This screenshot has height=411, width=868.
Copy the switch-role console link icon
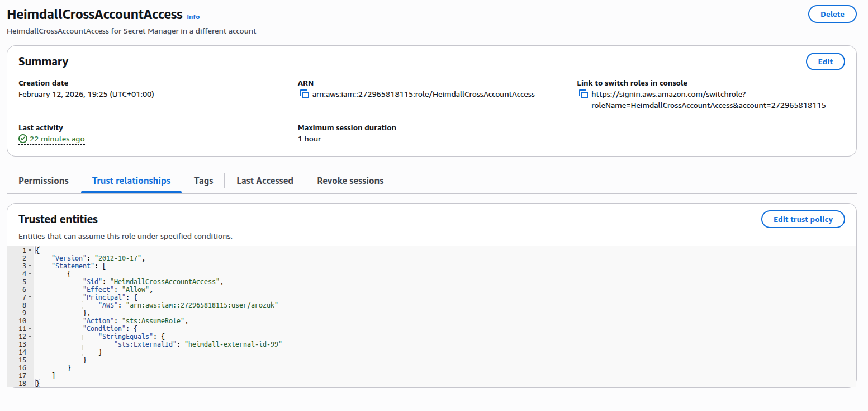coord(583,94)
